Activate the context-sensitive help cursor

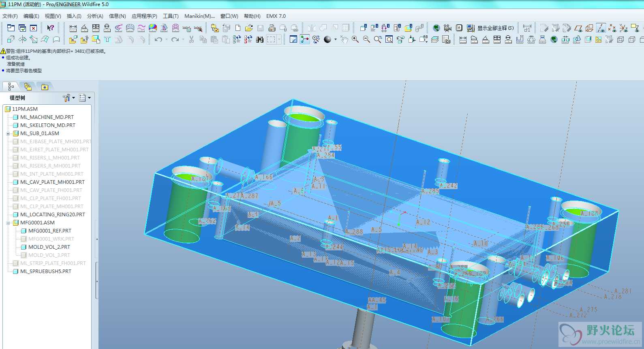pyautogui.click(x=50, y=28)
